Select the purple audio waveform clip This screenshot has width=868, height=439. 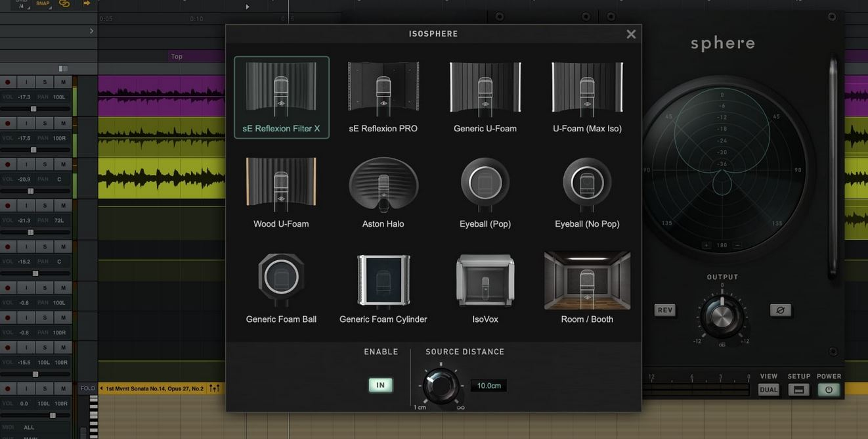point(162,96)
